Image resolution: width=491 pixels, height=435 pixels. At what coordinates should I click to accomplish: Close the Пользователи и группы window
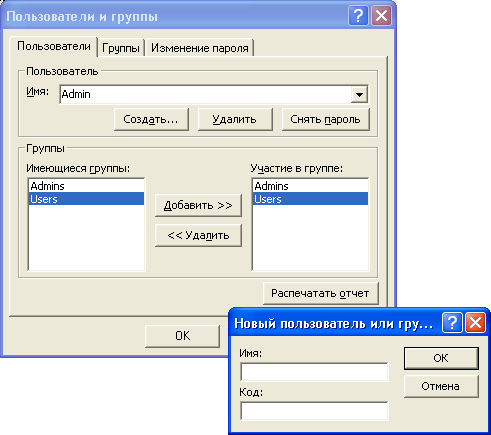point(381,16)
